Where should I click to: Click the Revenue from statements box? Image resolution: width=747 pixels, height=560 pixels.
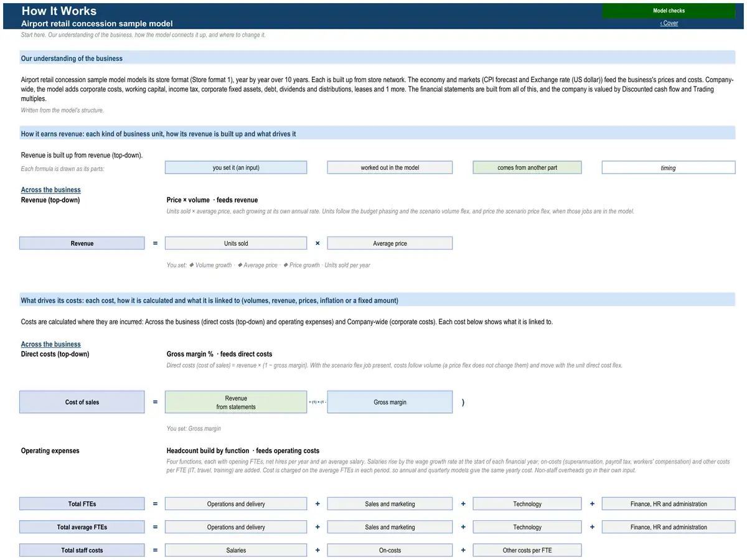tap(236, 402)
